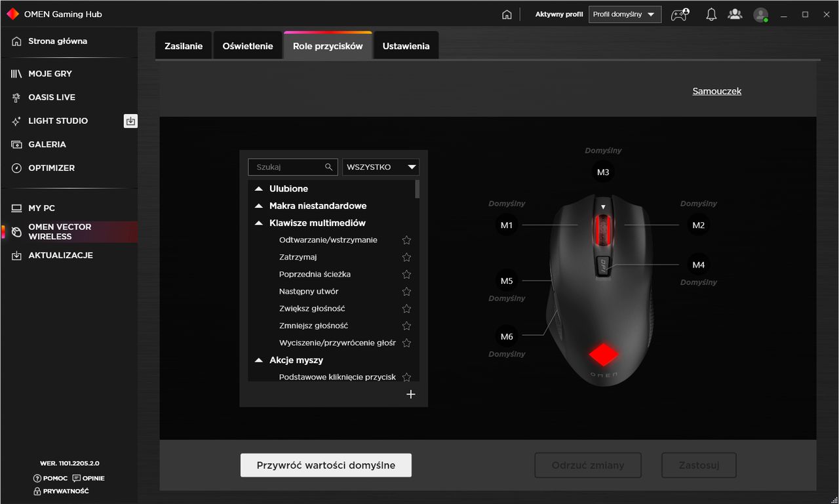Open OPINIE feedback link
The height and width of the screenshot is (504, 839).
click(88, 478)
